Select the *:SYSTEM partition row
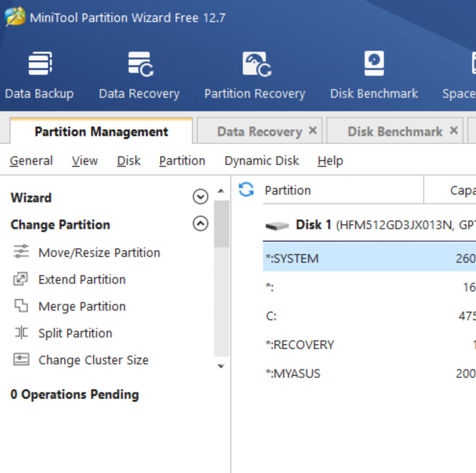Screen dimensions: 476x473 pyautogui.click(x=369, y=258)
